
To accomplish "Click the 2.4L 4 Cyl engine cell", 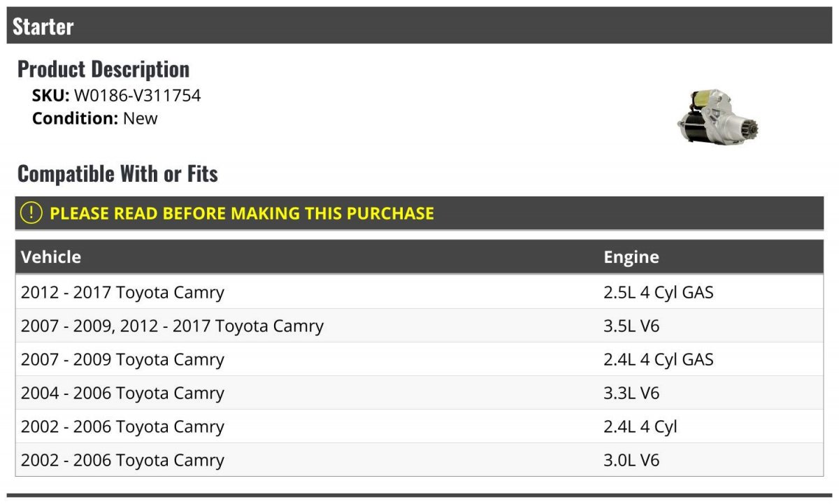I will click(x=640, y=426).
